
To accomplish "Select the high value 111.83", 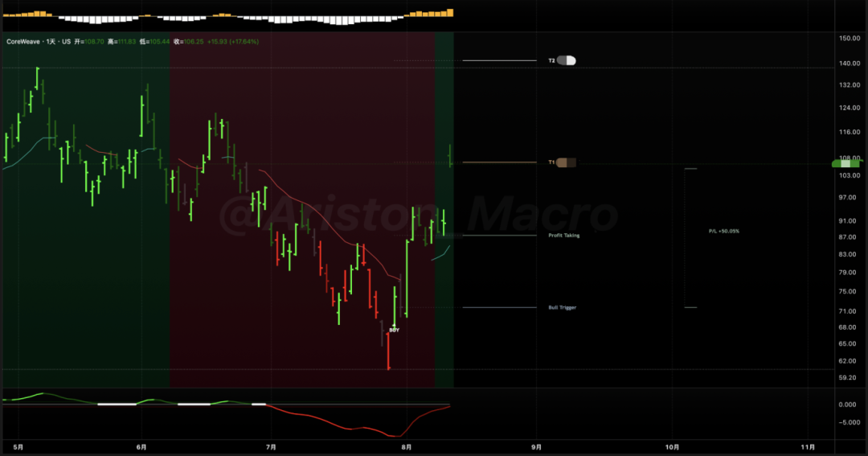I will click(x=127, y=42).
